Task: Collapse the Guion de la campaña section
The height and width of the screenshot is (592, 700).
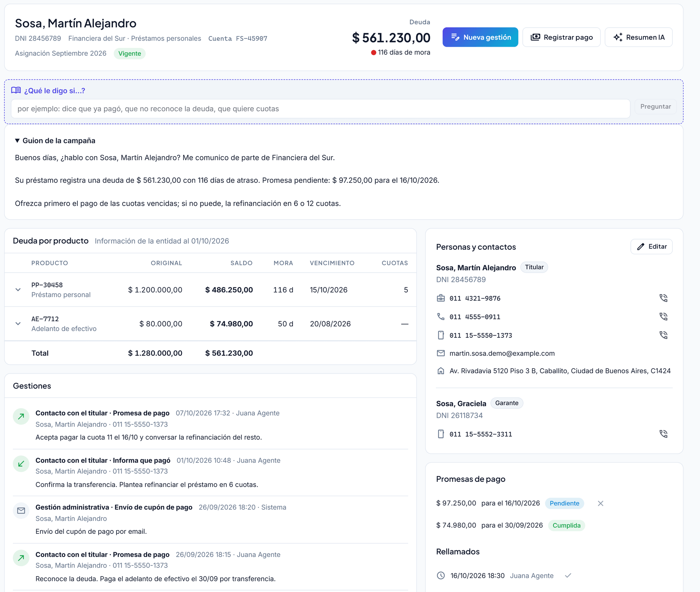Action: tap(55, 141)
